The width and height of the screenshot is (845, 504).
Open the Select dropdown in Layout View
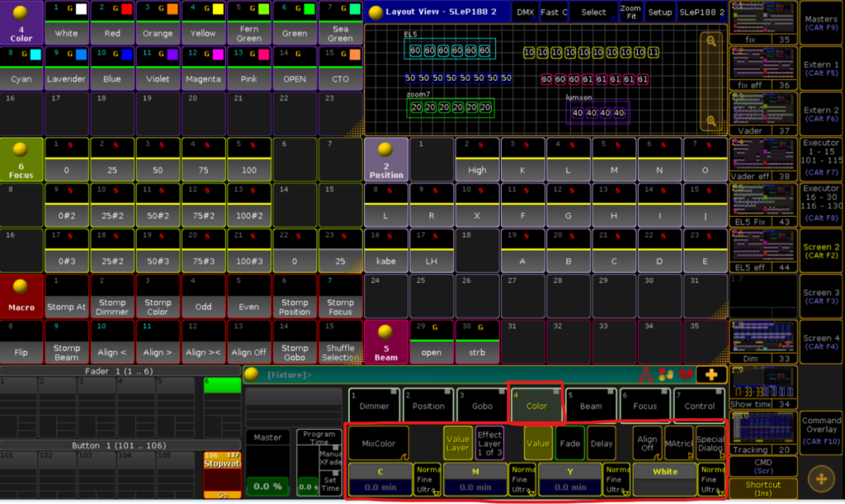[x=592, y=12]
